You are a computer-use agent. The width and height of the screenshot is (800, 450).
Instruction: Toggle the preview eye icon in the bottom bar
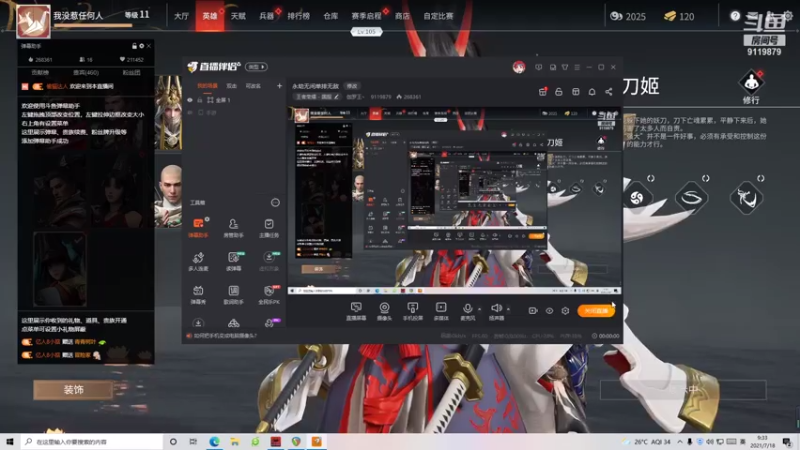[549, 310]
